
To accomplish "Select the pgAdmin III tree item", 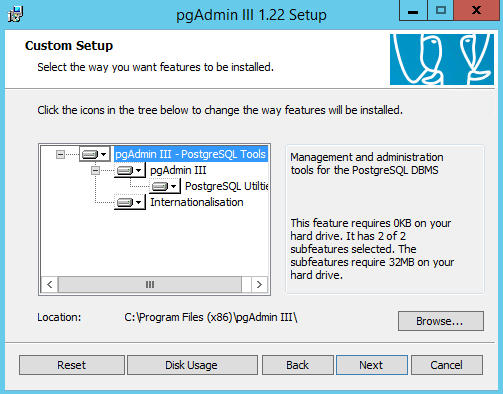I will [x=178, y=170].
